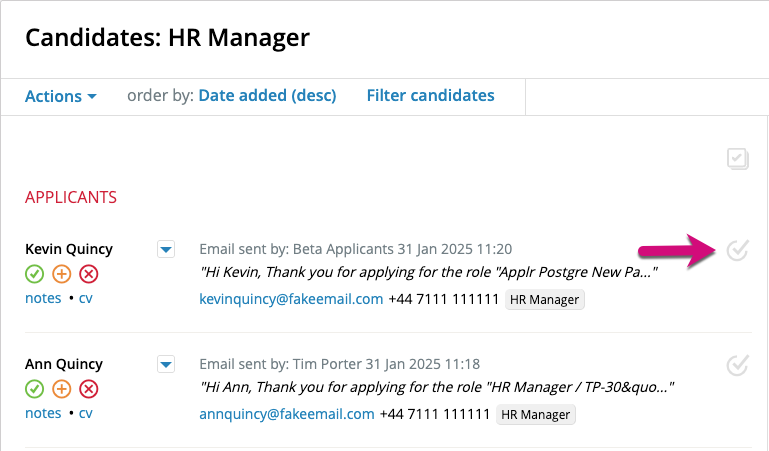Change order by Date added (desc)
The width and height of the screenshot is (769, 451).
point(267,96)
